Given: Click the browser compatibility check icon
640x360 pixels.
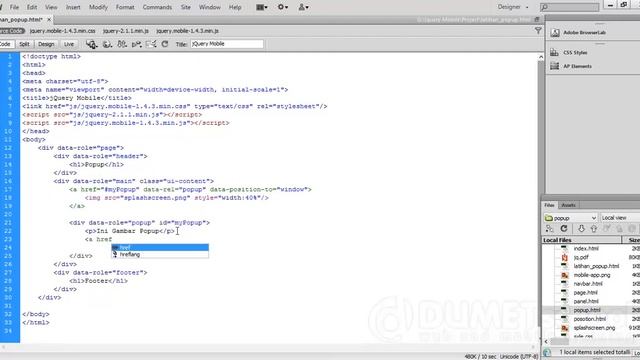Looking at the screenshot, I should [122, 44].
